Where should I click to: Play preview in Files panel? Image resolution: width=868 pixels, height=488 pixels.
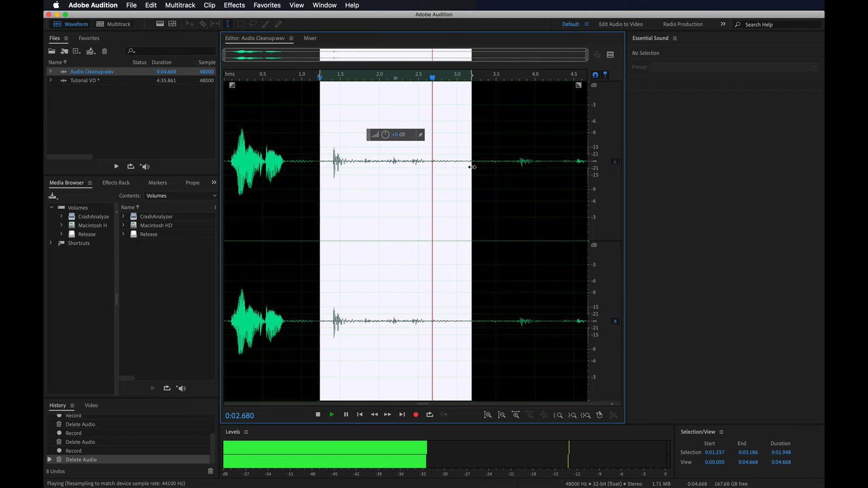point(116,166)
